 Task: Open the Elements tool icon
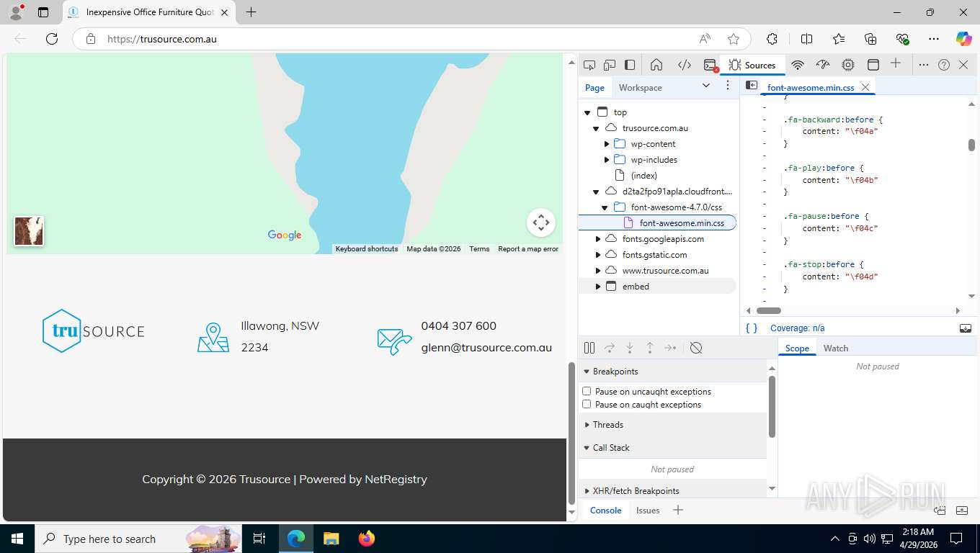685,65
